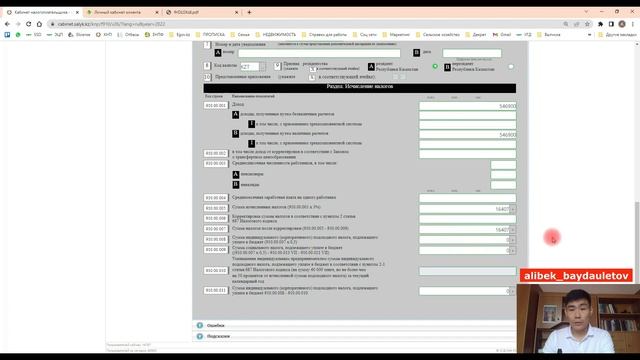Click the browser address bar URL
The width and height of the screenshot is (640, 360).
click(x=111, y=24)
